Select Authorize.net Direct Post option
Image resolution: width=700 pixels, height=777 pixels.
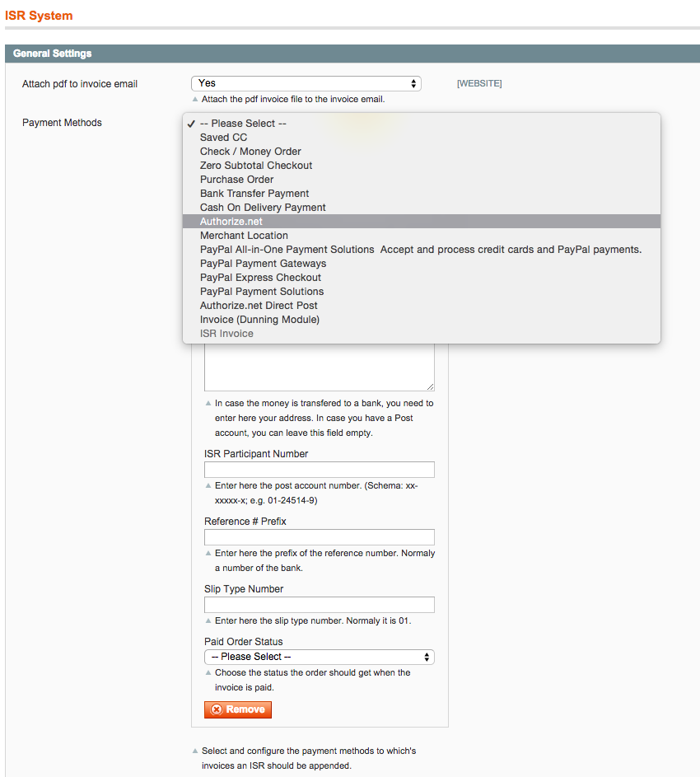259,306
